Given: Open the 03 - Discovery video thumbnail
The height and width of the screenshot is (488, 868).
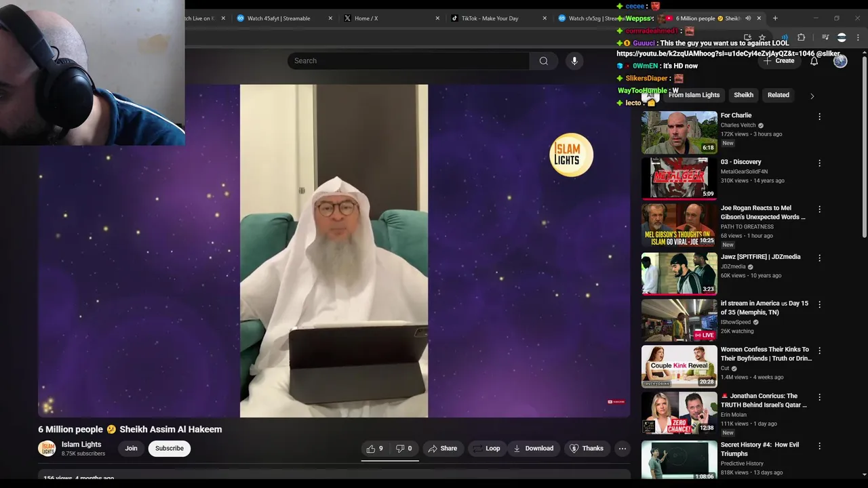Looking at the screenshot, I should [x=679, y=178].
